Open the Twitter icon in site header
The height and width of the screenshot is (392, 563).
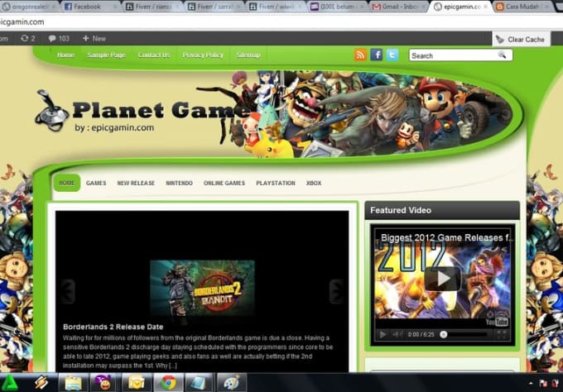tap(392, 55)
